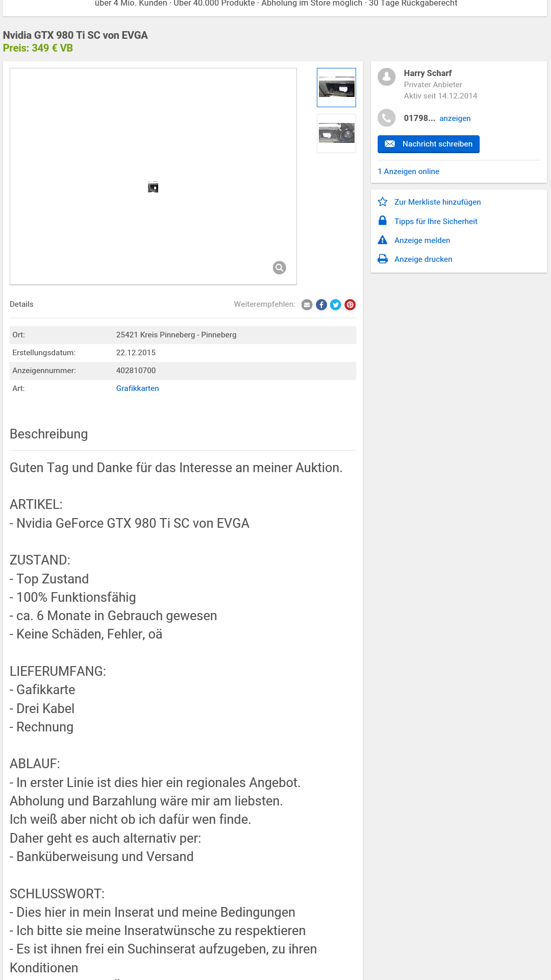Share the listing via email icon

pyautogui.click(x=307, y=305)
